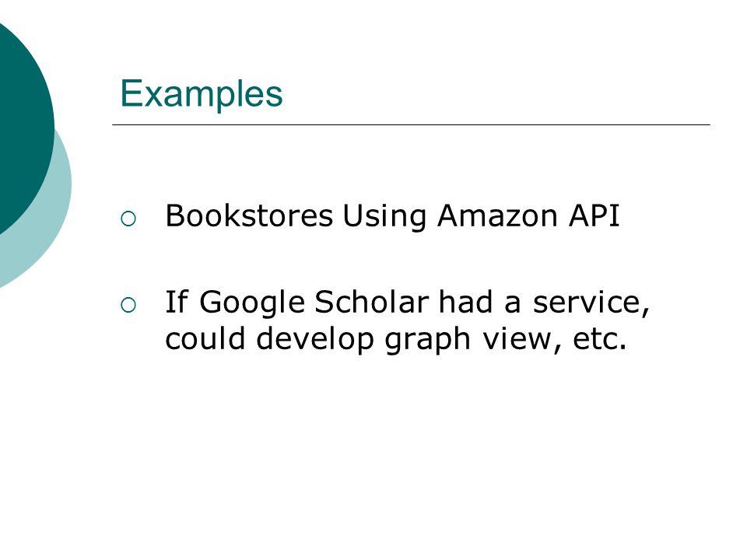The image size is (747, 560).
Task: Click the hollow bullet before If Google Scholar
Action: point(128,305)
